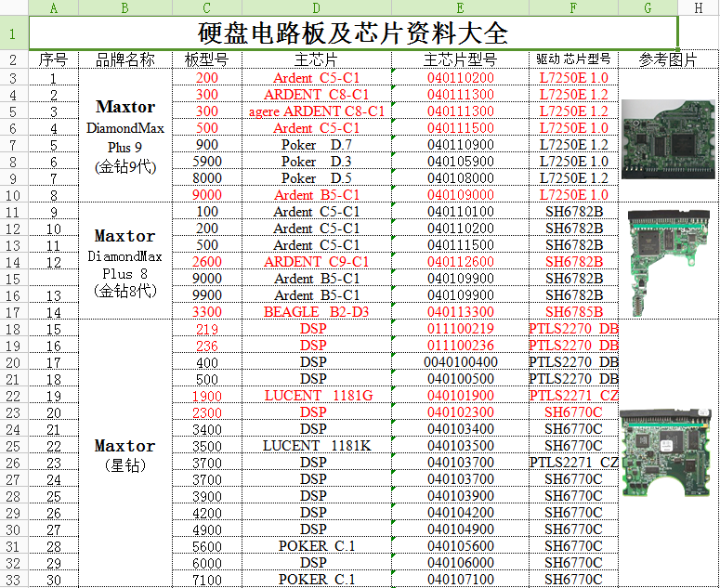The height and width of the screenshot is (588, 720).
Task: Click board model cell 8000
Action: [207, 178]
